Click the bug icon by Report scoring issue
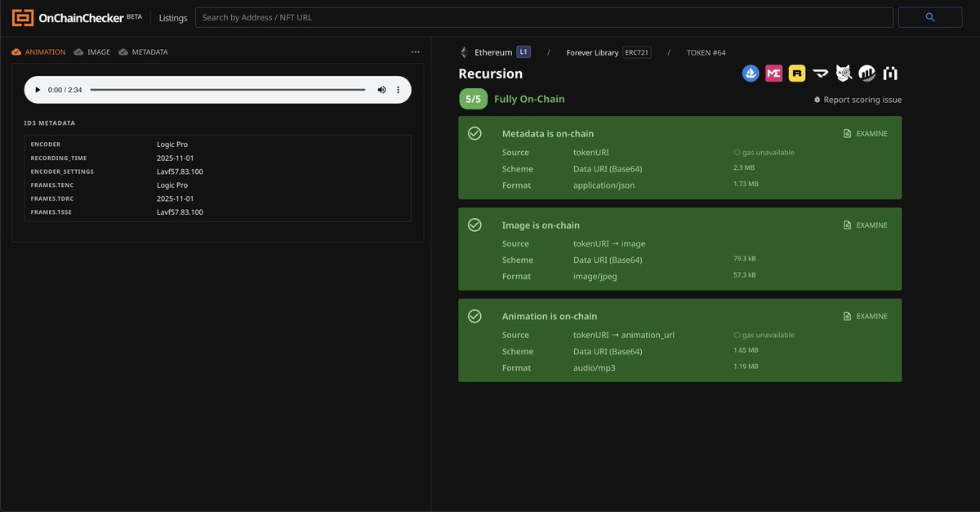This screenshot has height=512, width=980. (x=817, y=100)
